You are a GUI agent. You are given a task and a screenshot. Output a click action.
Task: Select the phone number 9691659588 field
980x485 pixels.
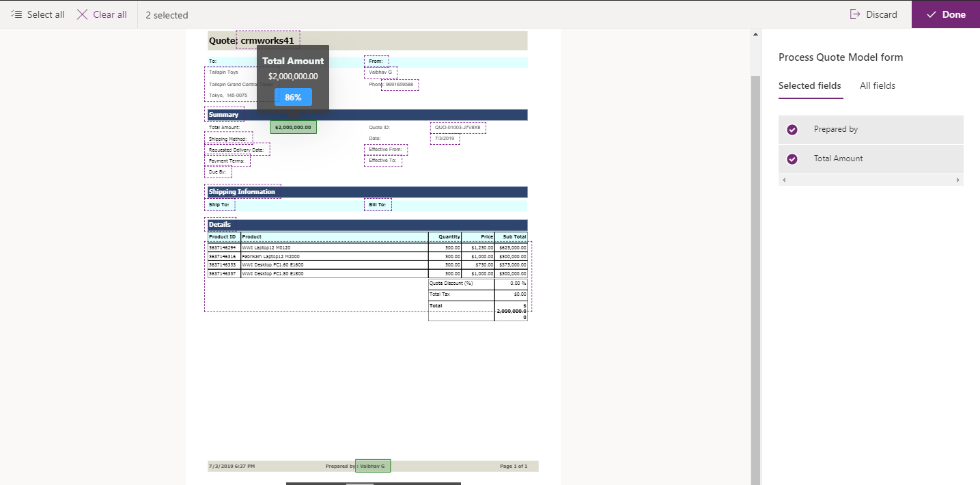pos(400,85)
